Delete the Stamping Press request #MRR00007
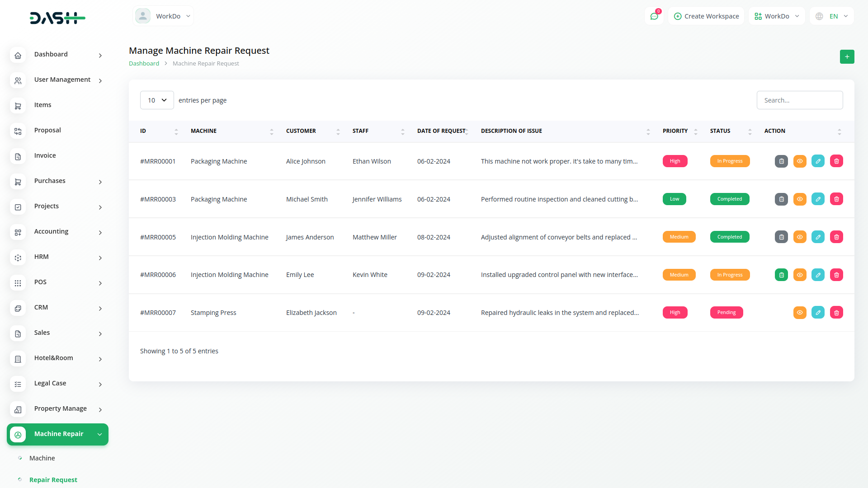Viewport: 868px width, 488px height. tap(836, 313)
